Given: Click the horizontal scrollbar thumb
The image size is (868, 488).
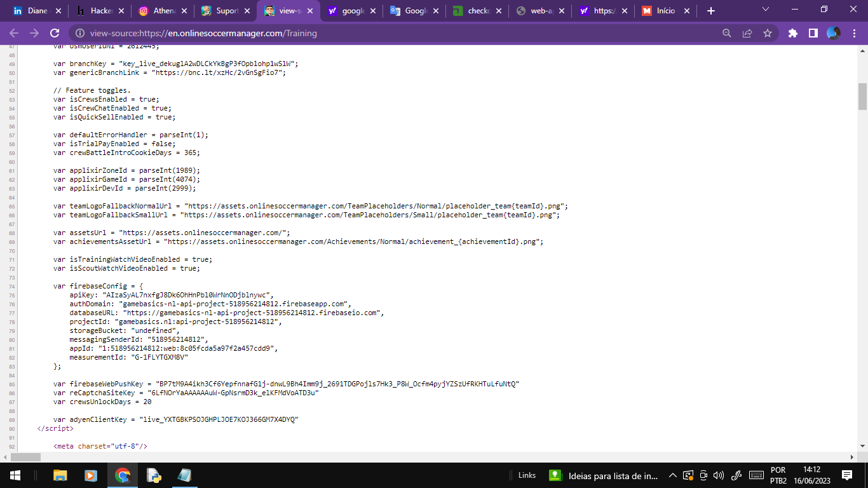Looking at the screenshot, I should click(x=26, y=457).
